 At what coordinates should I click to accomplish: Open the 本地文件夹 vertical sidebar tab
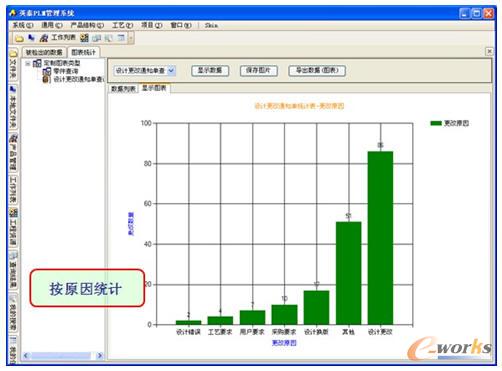pyautogui.click(x=12, y=107)
